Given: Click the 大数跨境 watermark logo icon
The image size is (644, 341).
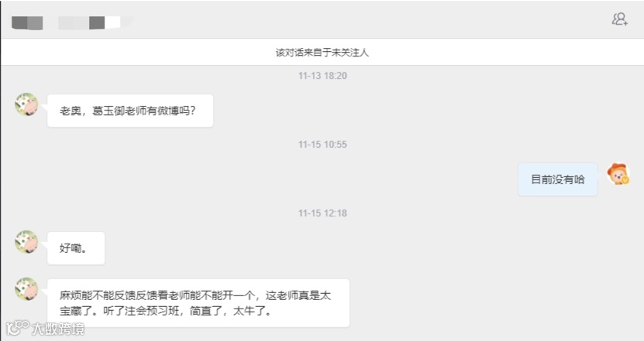Looking at the screenshot, I should [x=17, y=328].
